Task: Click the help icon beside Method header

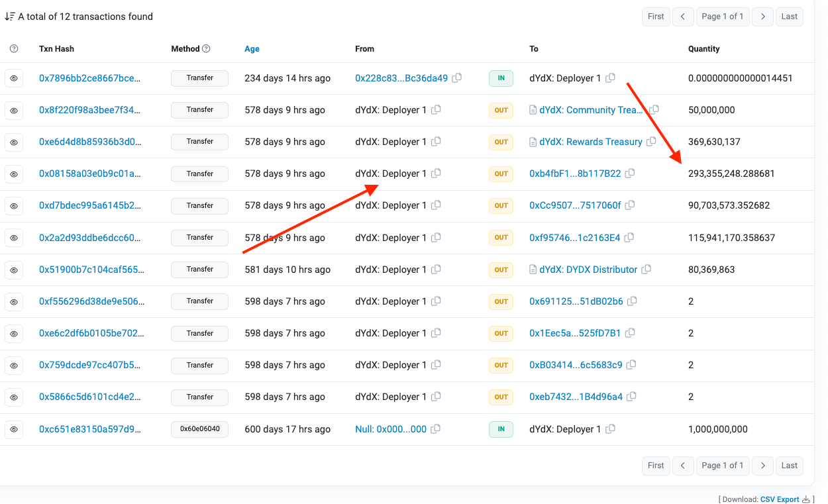Action: point(206,48)
